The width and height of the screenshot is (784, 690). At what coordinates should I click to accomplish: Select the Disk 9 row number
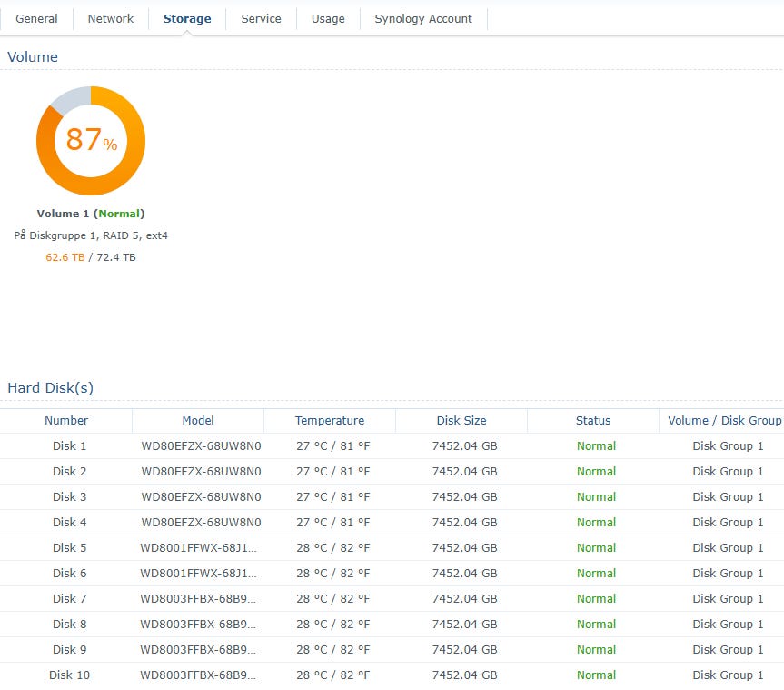pos(70,651)
